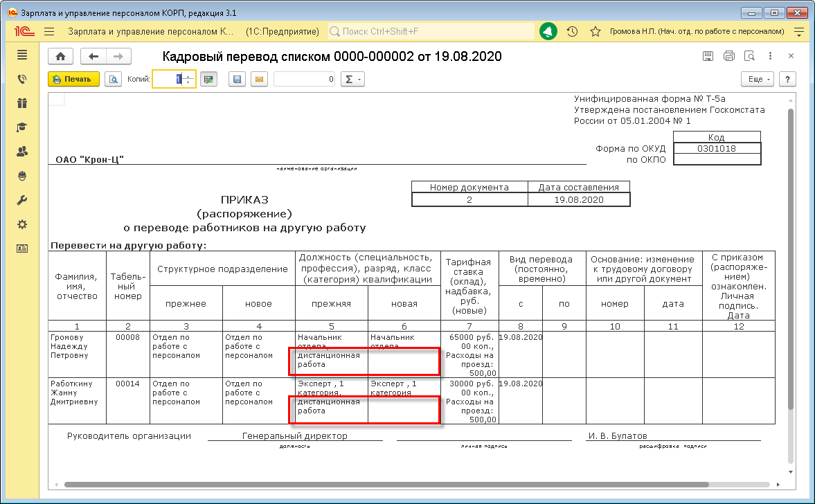Select cell Громову Надежду Петровну
Screen dimensions: 815x504
(77, 354)
